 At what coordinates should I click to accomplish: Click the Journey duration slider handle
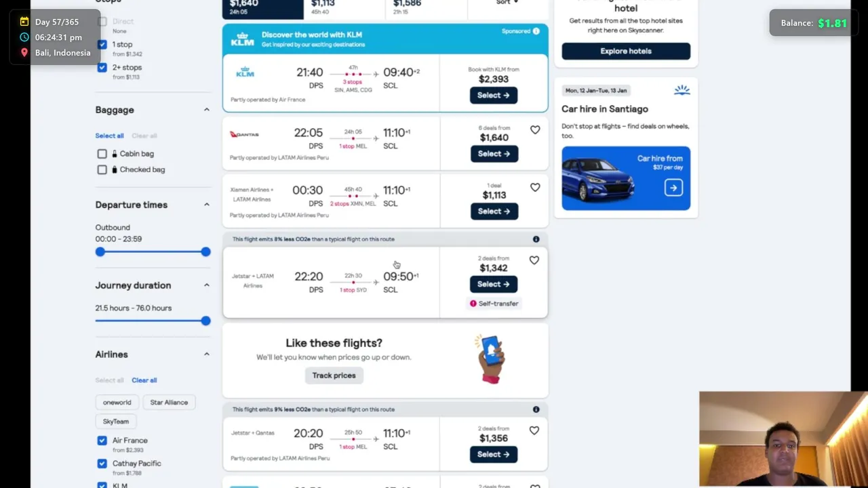[x=205, y=321]
